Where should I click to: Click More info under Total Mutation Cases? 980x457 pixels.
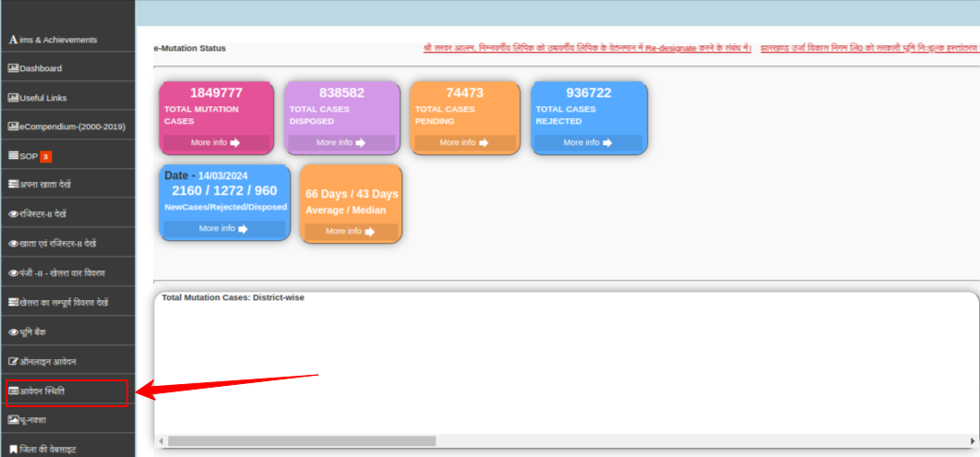pos(216,142)
